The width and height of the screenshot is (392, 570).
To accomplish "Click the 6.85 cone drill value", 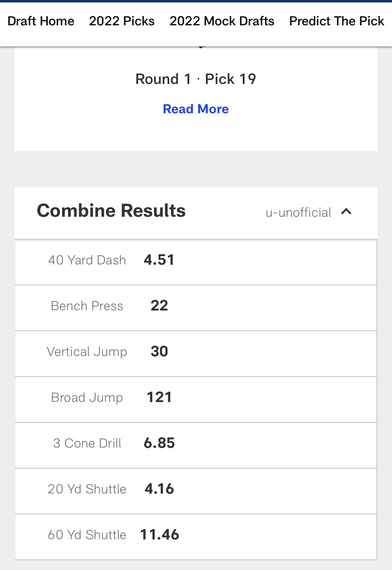I will click(x=159, y=443).
